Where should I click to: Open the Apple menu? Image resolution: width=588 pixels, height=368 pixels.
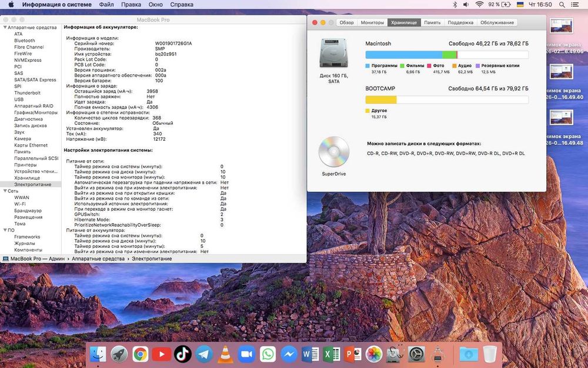[11, 5]
